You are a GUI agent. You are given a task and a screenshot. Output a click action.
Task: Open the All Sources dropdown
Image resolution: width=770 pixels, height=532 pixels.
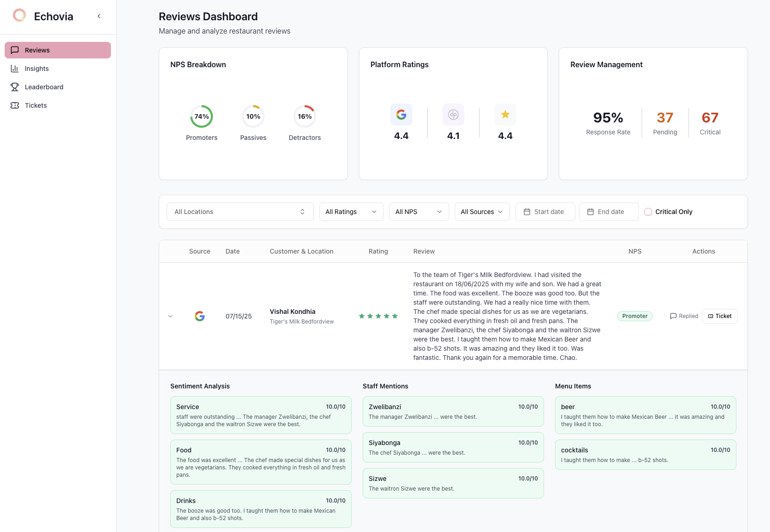(482, 212)
